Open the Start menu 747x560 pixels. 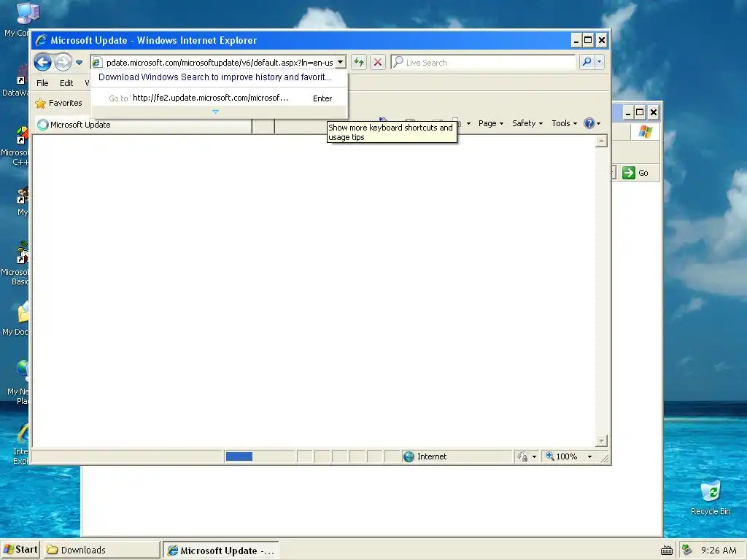point(20,550)
